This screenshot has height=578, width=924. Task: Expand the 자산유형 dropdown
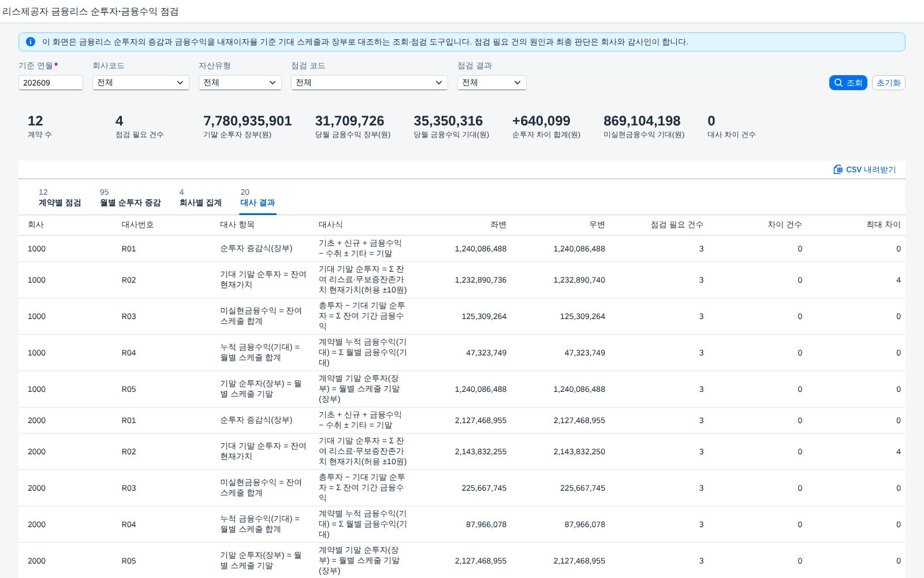pos(240,83)
